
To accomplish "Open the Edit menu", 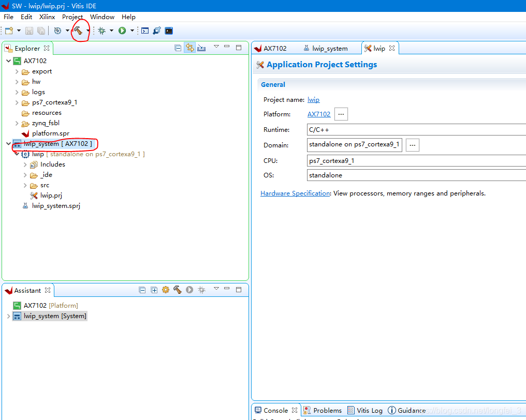I will pyautogui.click(x=26, y=17).
